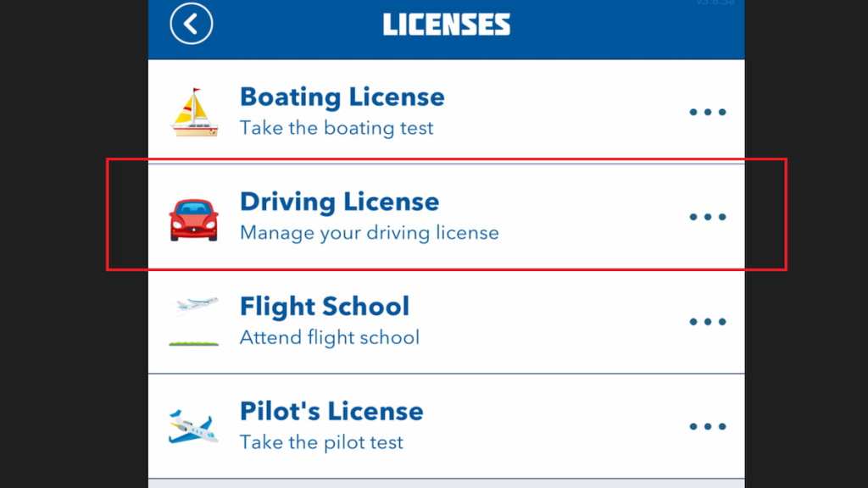The image size is (868, 488).
Task: Tap 'Attend flight school' description
Action: coord(330,337)
